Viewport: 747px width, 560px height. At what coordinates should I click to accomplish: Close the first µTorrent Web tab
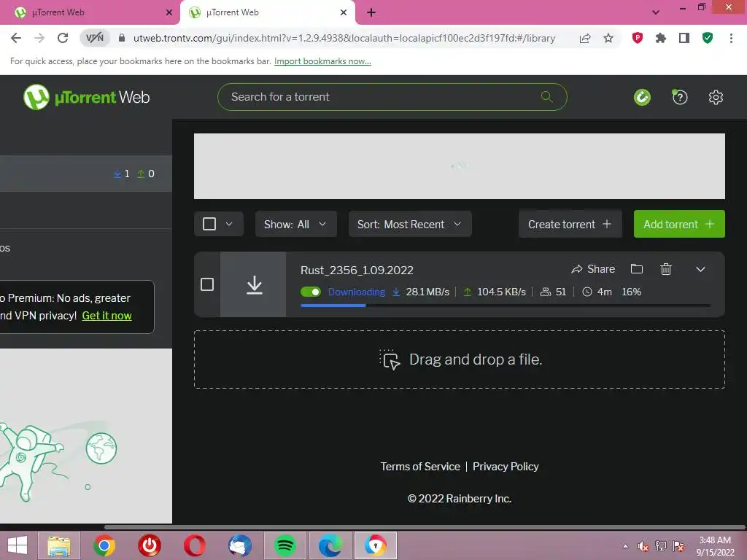click(169, 13)
